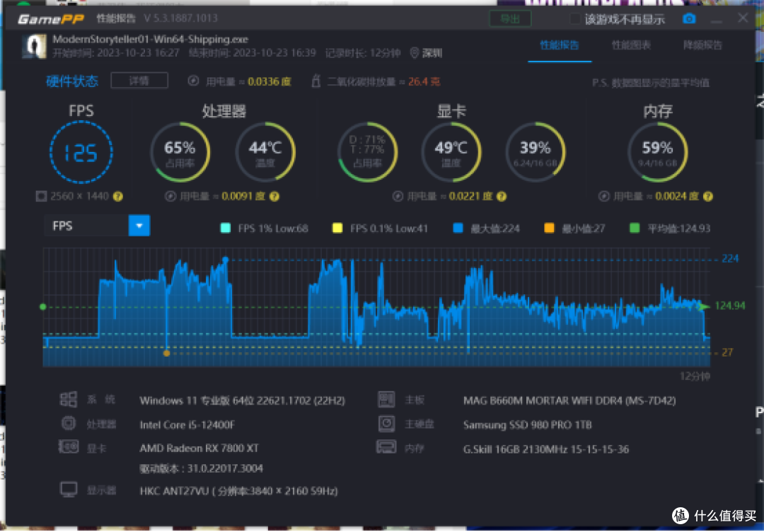Viewport: 764px width, 532px height.
Task: Click the Intel Core i5-12400F text
Action: click(187, 424)
